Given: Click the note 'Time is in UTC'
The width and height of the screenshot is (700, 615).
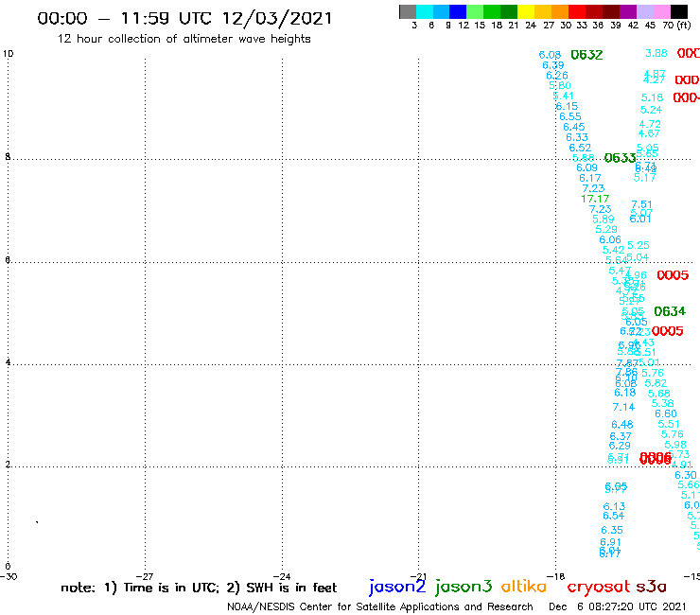Looking at the screenshot, I should [171, 588].
